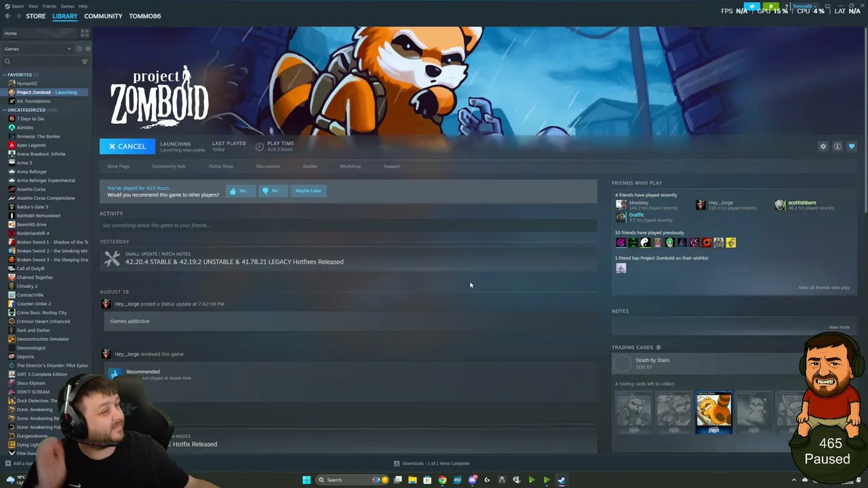Dismiss the review prompt with Maybe Later
This screenshot has height=488, width=868.
click(308, 191)
